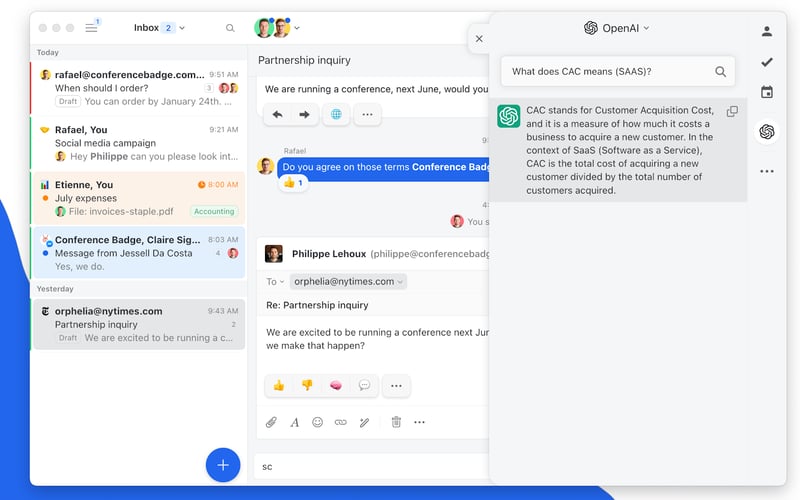This screenshot has width=800, height=500.
Task: Open the Social media campaign conversation
Action: (138, 143)
